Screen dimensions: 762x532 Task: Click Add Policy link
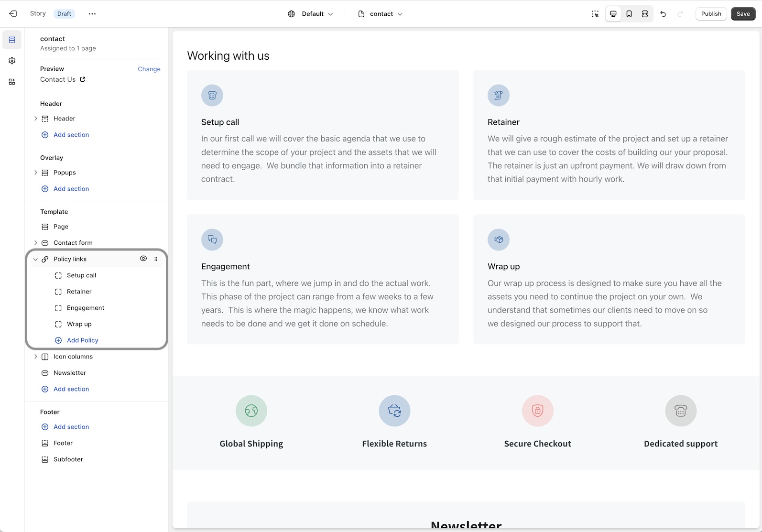(82, 340)
